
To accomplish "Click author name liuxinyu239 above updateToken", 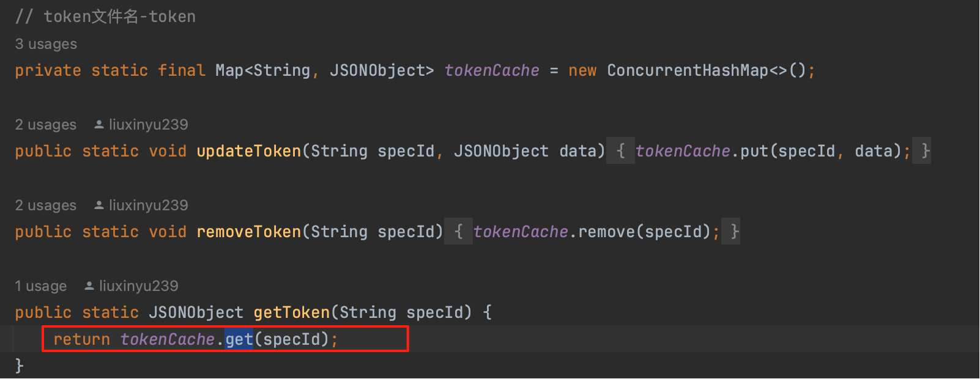I will click(x=148, y=125).
